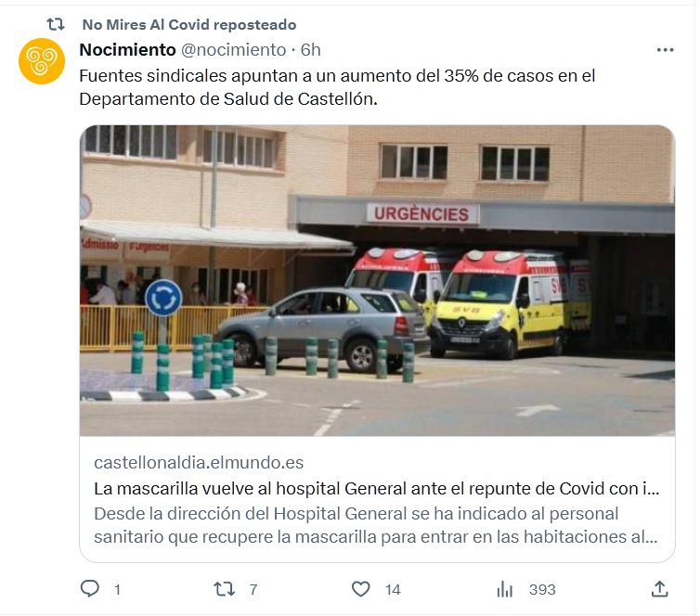Open the Nocimiento display name profile
Viewport: 700px width, 616px height.
[128, 49]
